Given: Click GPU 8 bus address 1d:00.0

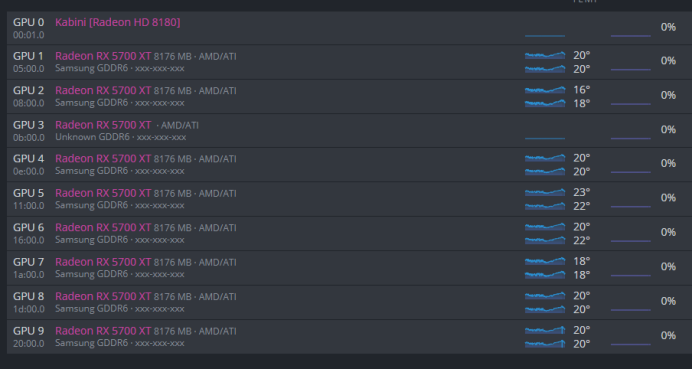Looking at the screenshot, I should (x=29, y=309).
